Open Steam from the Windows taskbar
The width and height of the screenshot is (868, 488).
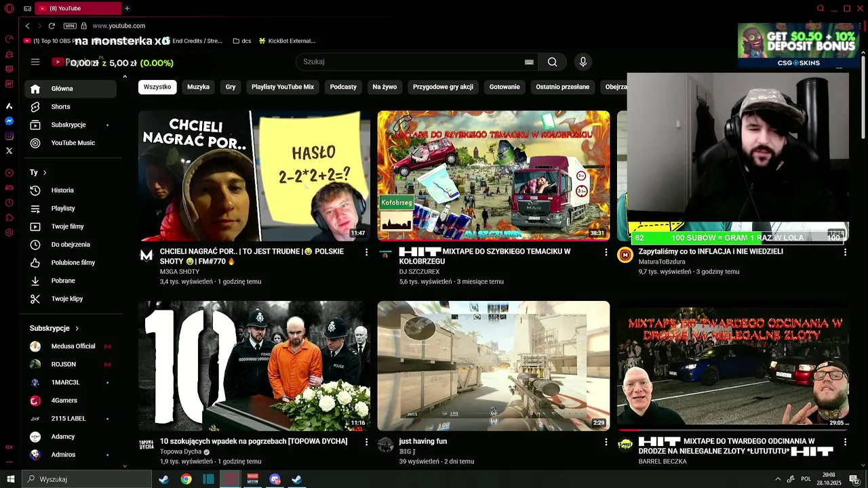[164, 479]
